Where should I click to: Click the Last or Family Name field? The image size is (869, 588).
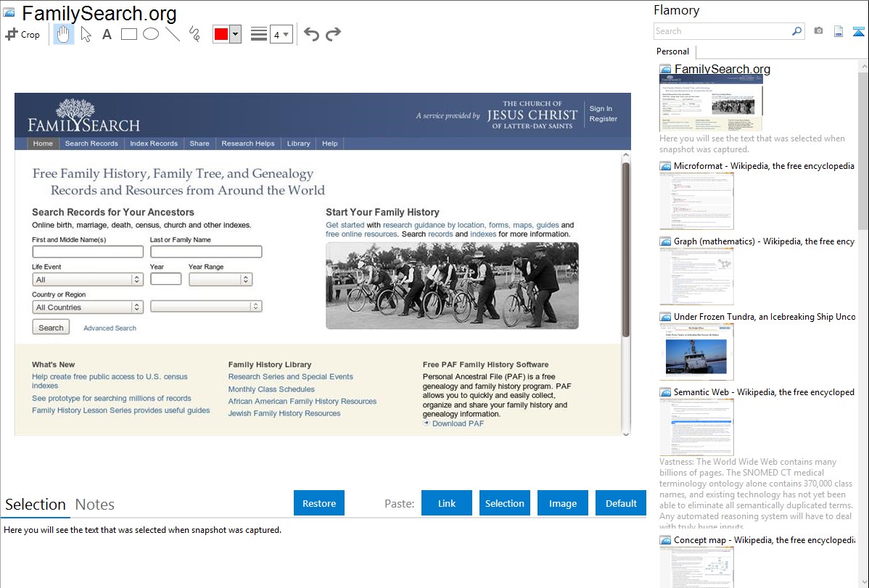tap(206, 252)
